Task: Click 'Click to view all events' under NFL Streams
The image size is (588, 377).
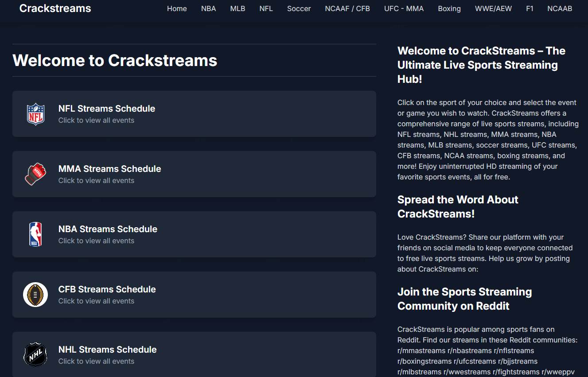Action: (96, 120)
